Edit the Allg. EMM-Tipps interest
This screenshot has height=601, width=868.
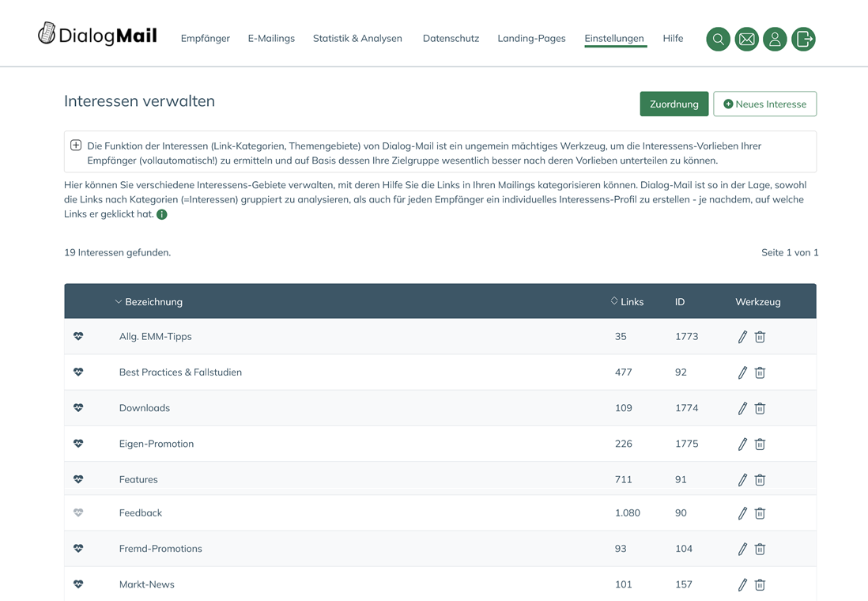[x=742, y=337]
